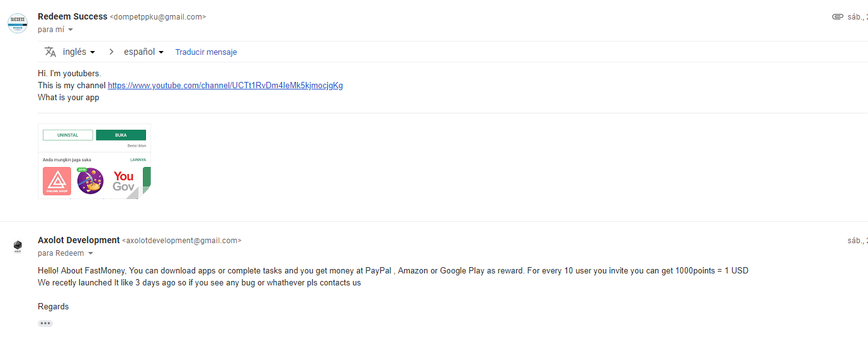The image size is (868, 344).
Task: Click the Axolot Development sender avatar
Action: pos(18,246)
